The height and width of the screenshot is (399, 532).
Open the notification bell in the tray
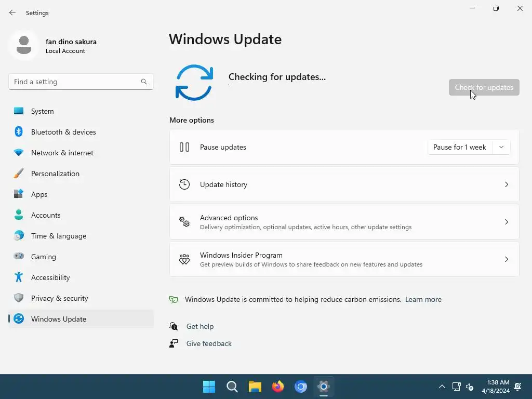[518, 387]
